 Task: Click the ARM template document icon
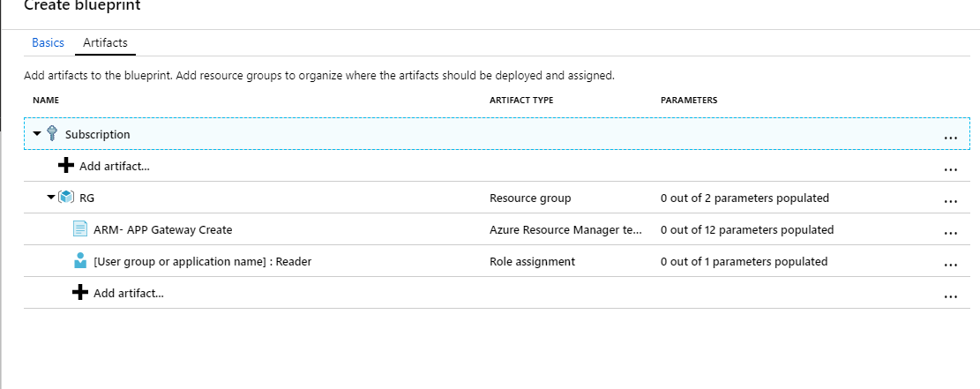pyautogui.click(x=80, y=229)
